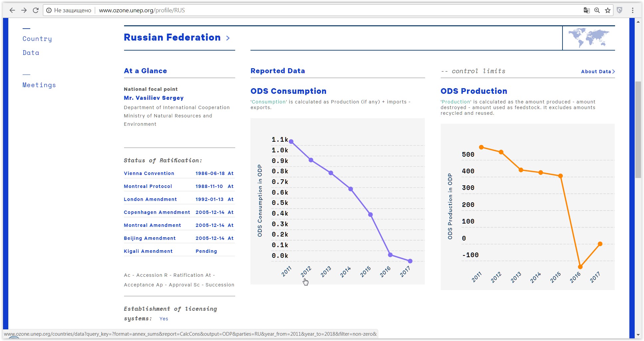Open the Kigali Amendment link
Screen dimensions: 644x341
pyautogui.click(x=148, y=251)
